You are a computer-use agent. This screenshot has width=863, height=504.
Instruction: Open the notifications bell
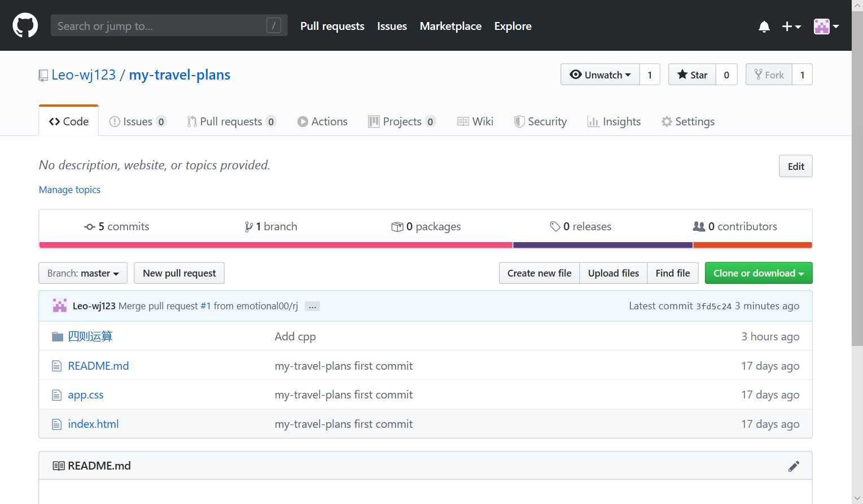coord(764,27)
